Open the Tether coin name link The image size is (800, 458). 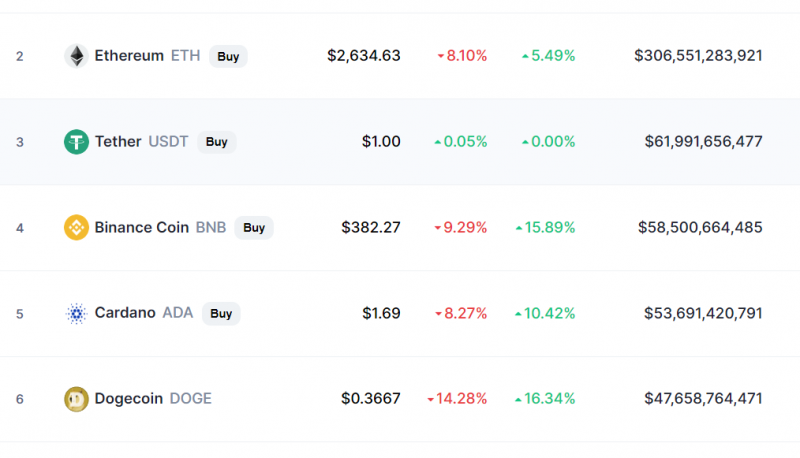[x=118, y=141]
